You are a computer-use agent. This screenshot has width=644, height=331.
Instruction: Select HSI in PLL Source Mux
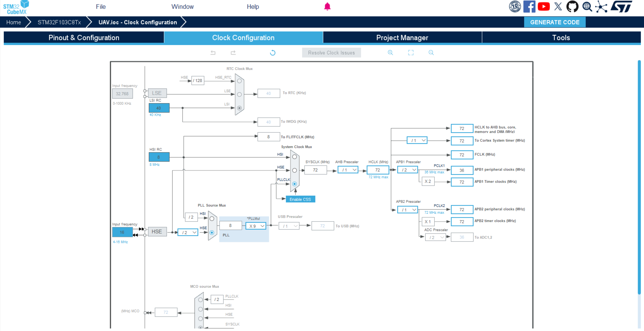click(x=212, y=219)
